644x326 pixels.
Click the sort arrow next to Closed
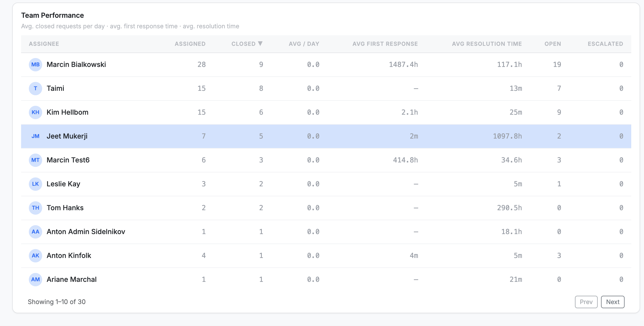260,44
